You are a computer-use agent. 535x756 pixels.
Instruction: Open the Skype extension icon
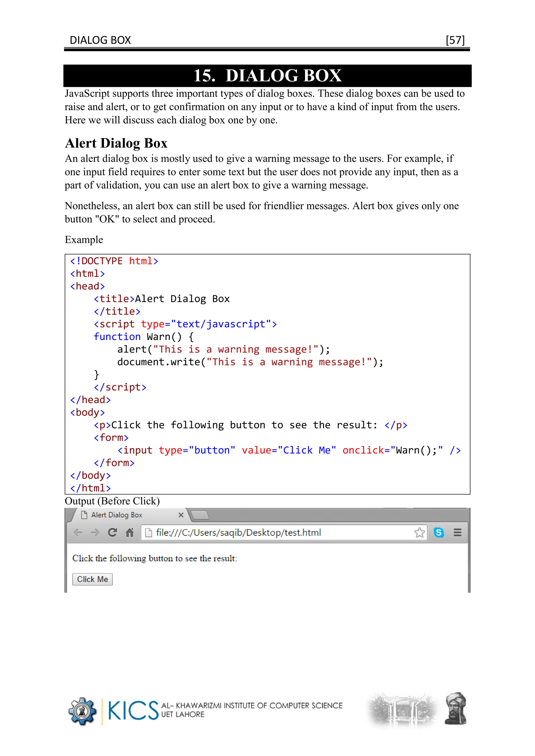click(x=439, y=533)
